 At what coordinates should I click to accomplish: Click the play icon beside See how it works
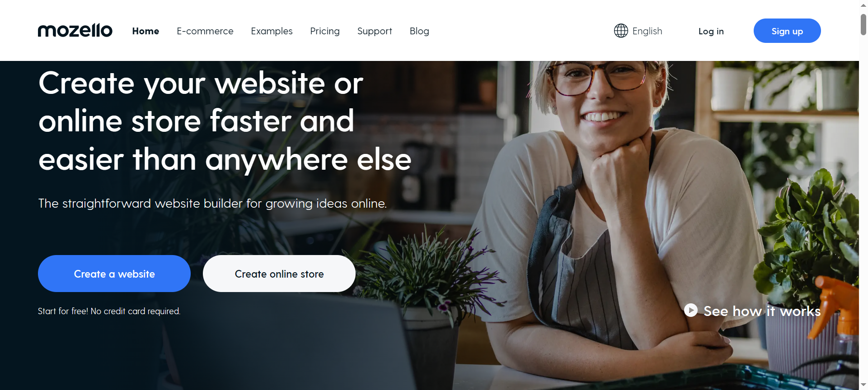pos(690,310)
